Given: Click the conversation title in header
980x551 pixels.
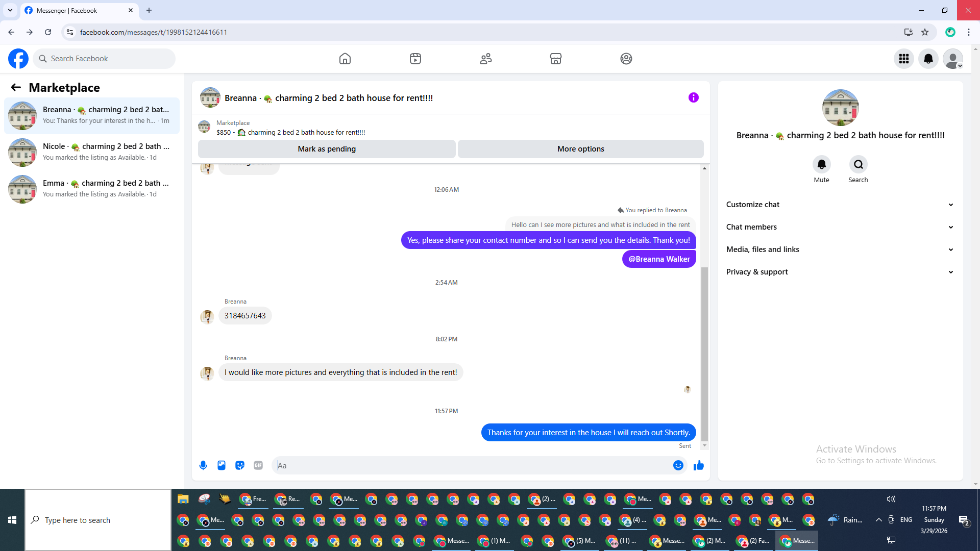Looking at the screenshot, I should 329,98.
